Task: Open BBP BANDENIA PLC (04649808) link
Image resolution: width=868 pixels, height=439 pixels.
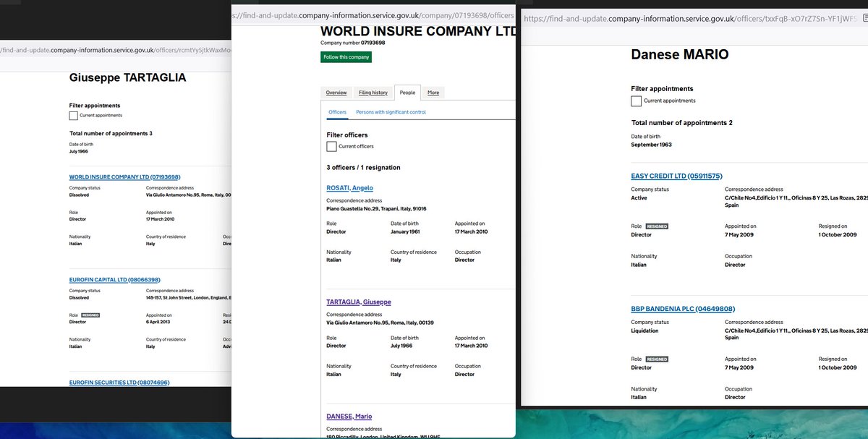Action: pos(683,309)
